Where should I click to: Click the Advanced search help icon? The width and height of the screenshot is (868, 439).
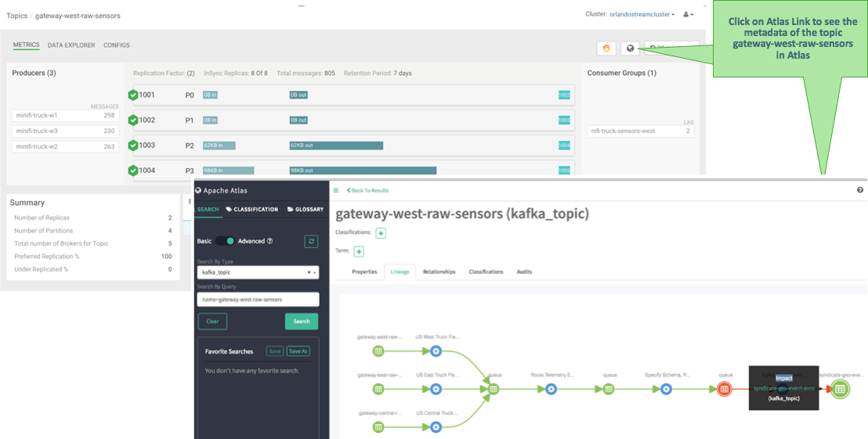click(x=269, y=241)
